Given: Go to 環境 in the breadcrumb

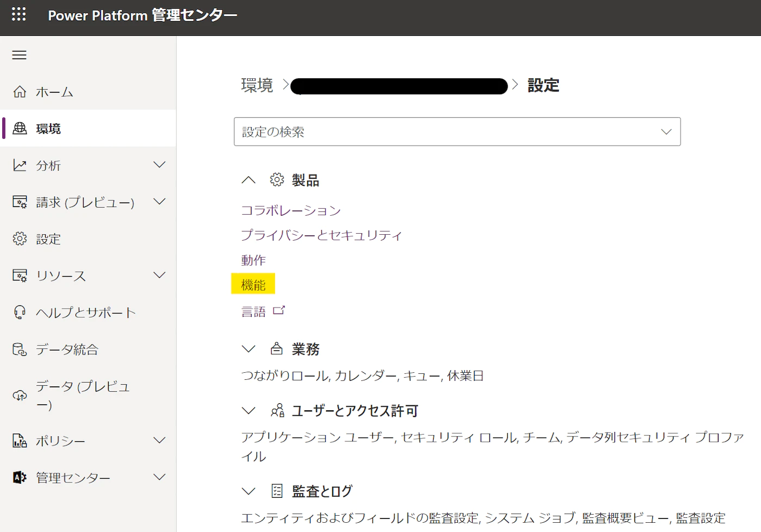Looking at the screenshot, I should pyautogui.click(x=257, y=85).
